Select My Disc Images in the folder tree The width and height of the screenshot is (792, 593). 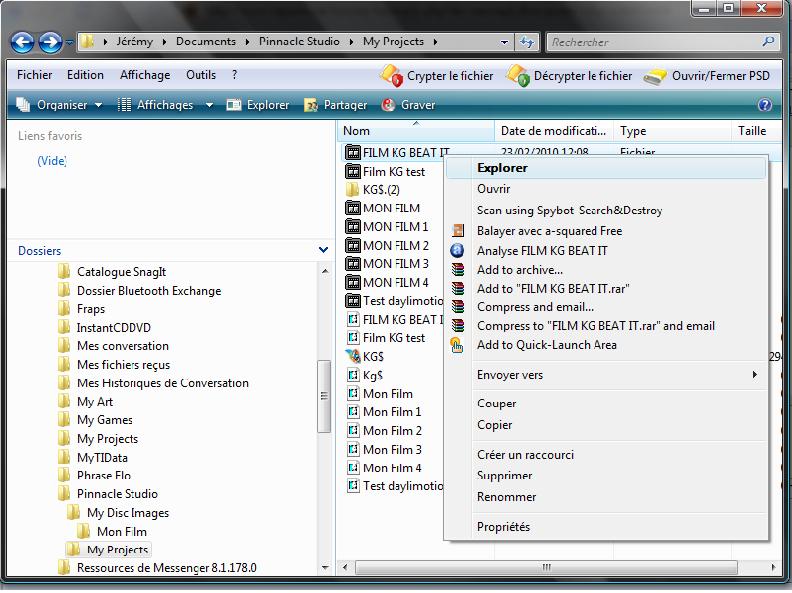click(128, 513)
